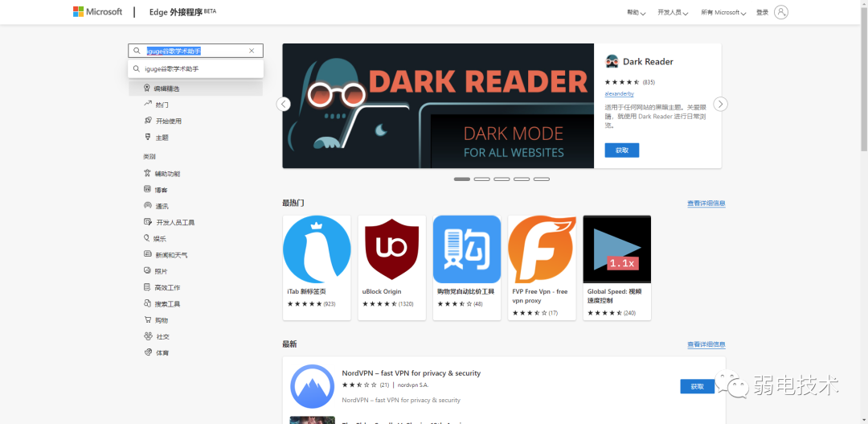Click the 登录 sign-in link

click(x=762, y=12)
